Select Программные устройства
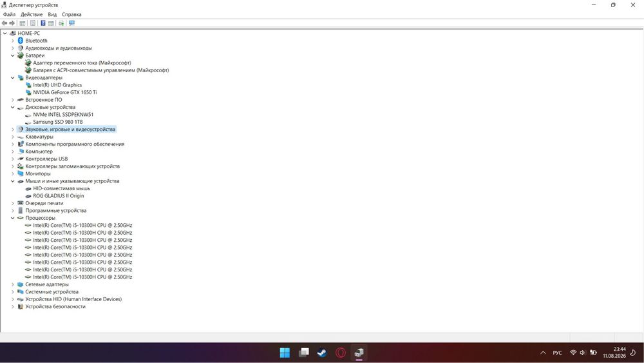Image resolution: width=644 pixels, height=363 pixels. click(x=56, y=210)
